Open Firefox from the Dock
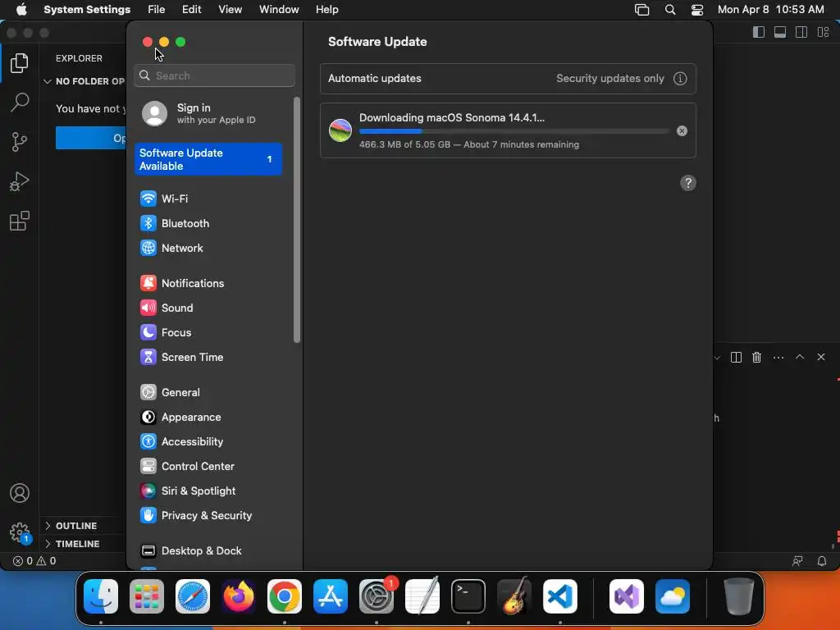This screenshot has width=840, height=630. (x=239, y=596)
